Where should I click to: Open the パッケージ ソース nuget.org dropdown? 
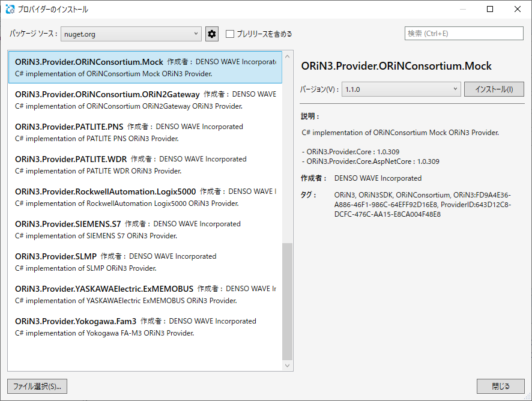pyautogui.click(x=131, y=34)
